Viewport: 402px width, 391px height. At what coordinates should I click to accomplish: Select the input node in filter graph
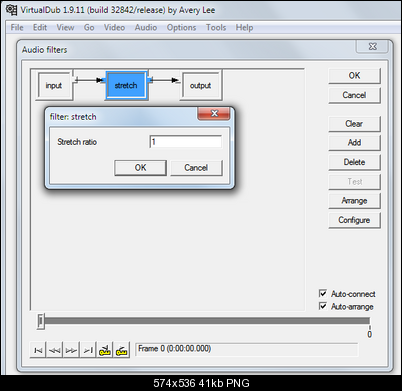54,86
